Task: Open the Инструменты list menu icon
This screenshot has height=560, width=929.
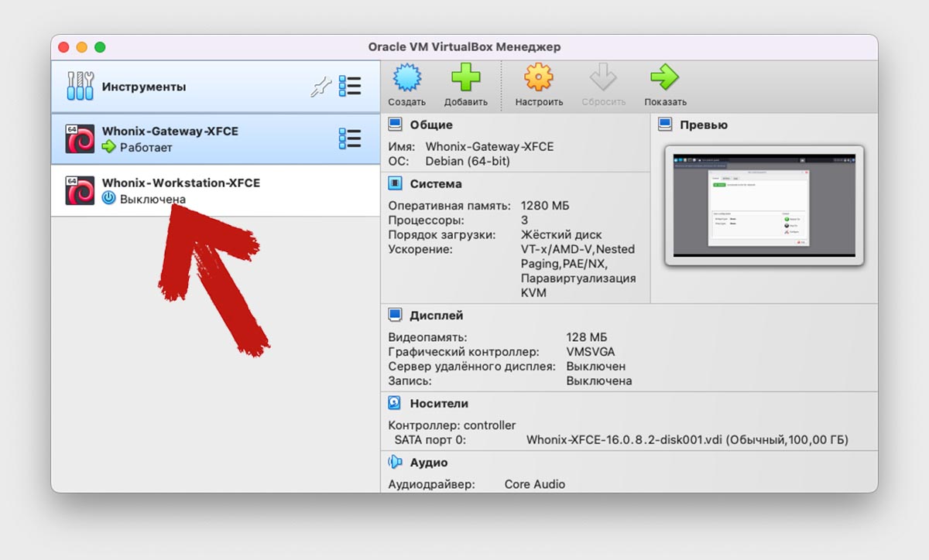Action: click(x=350, y=86)
